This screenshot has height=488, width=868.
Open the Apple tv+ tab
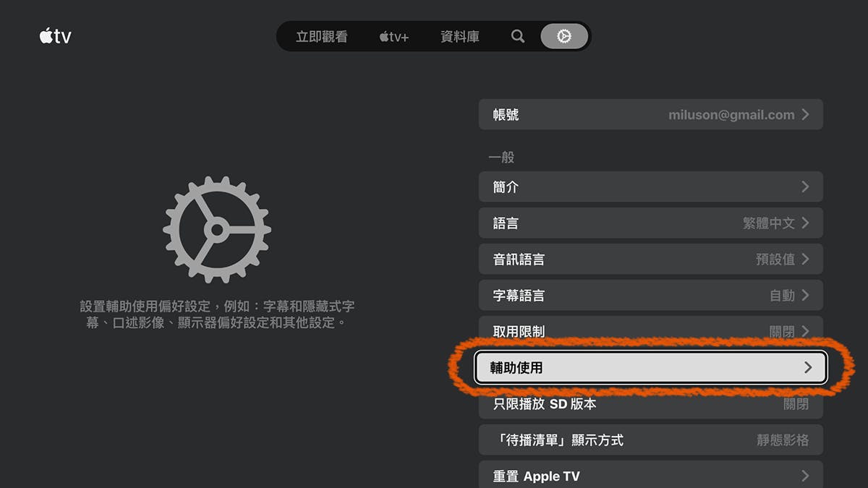click(x=394, y=36)
